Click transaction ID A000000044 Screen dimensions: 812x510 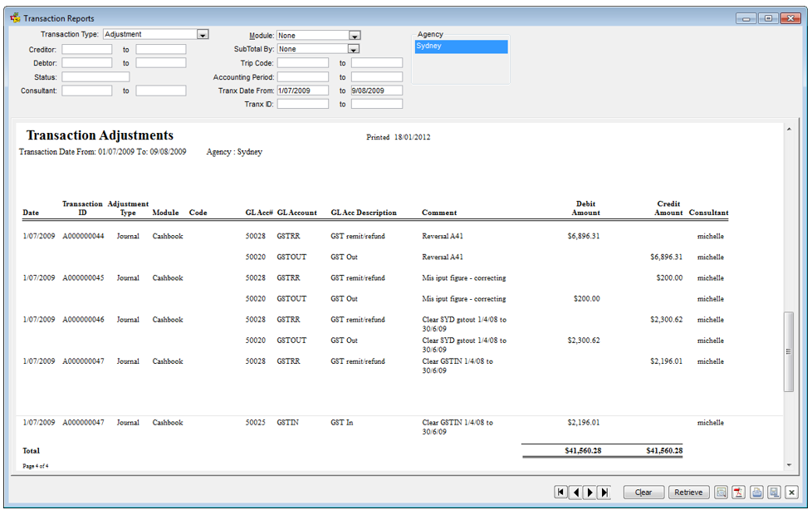pos(83,236)
